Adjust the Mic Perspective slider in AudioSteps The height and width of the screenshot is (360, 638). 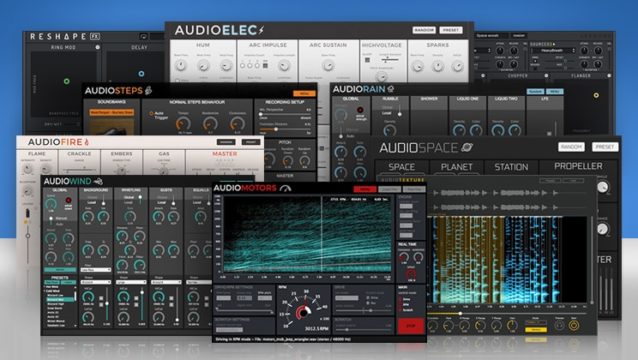[x=285, y=114]
